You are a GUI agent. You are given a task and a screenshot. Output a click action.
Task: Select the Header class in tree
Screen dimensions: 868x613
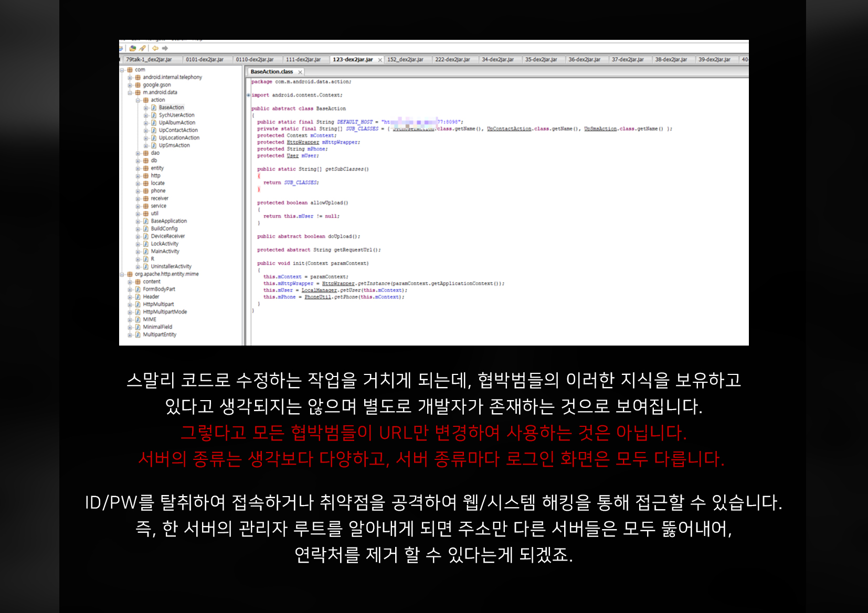pyautogui.click(x=151, y=297)
